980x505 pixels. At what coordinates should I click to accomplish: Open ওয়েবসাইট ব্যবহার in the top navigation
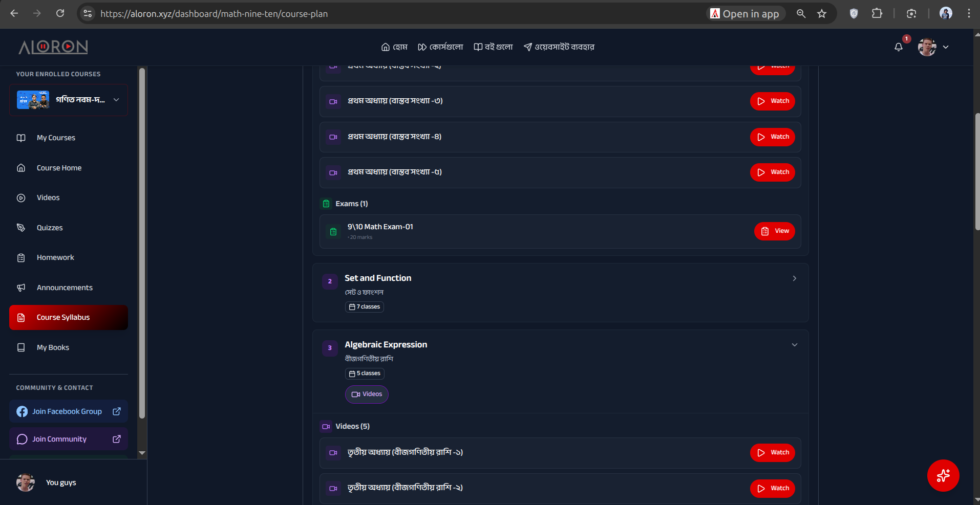(x=559, y=47)
